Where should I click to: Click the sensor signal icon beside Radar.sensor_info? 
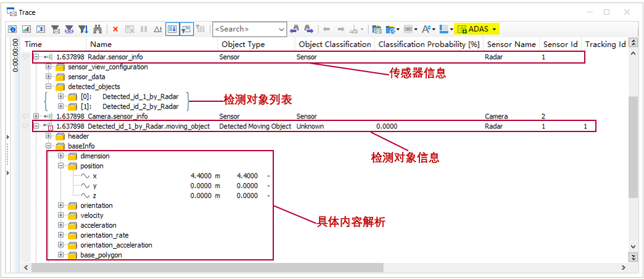point(50,57)
